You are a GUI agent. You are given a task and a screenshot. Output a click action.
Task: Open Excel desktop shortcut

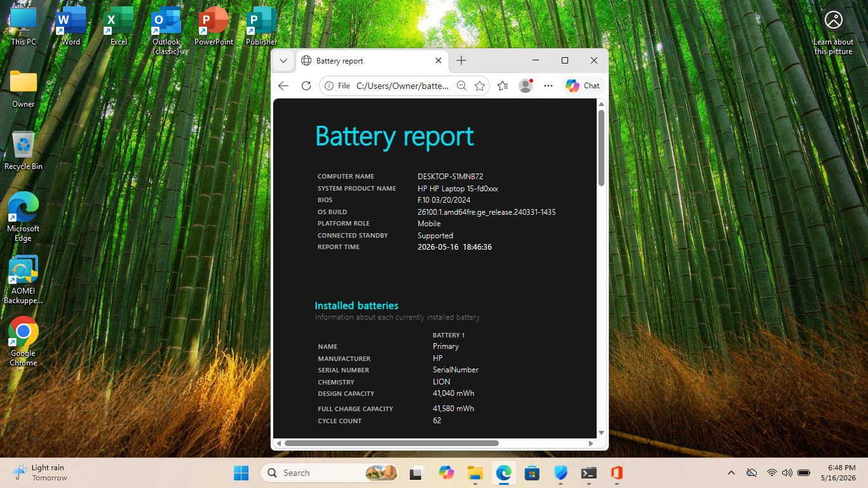tap(119, 26)
